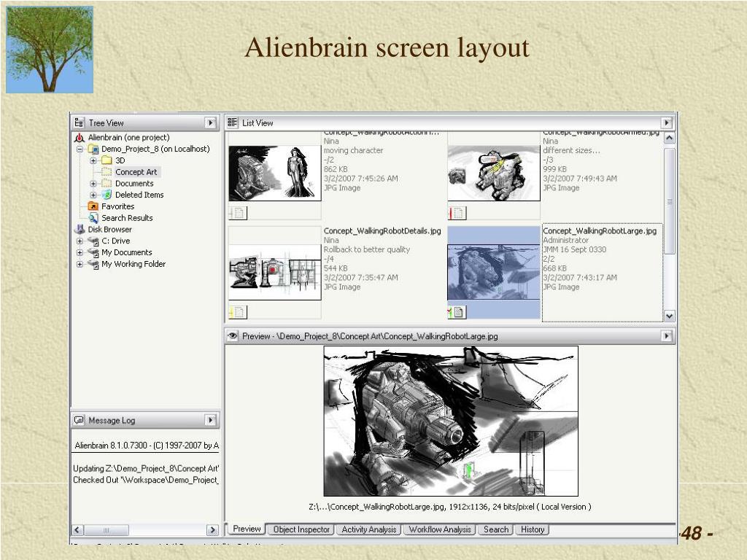Expand the C: Drive node
Screen dimensions: 747x560
pyautogui.click(x=80, y=241)
